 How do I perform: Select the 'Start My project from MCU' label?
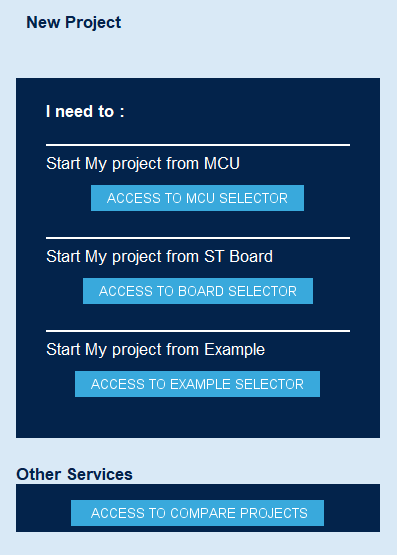143,164
